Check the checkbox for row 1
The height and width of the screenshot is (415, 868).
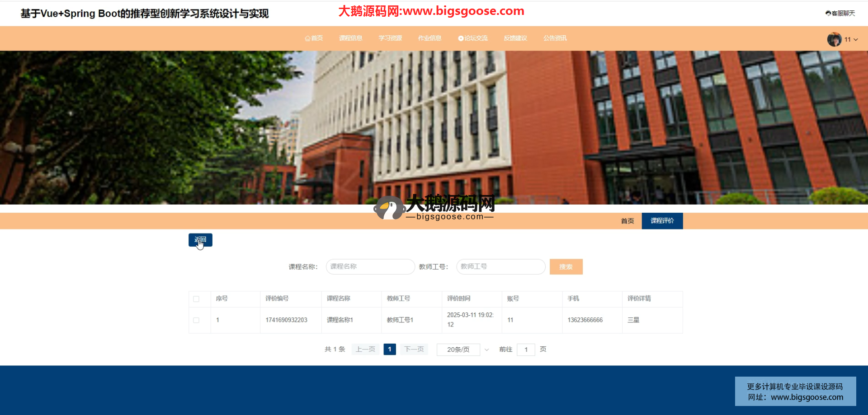[196, 320]
